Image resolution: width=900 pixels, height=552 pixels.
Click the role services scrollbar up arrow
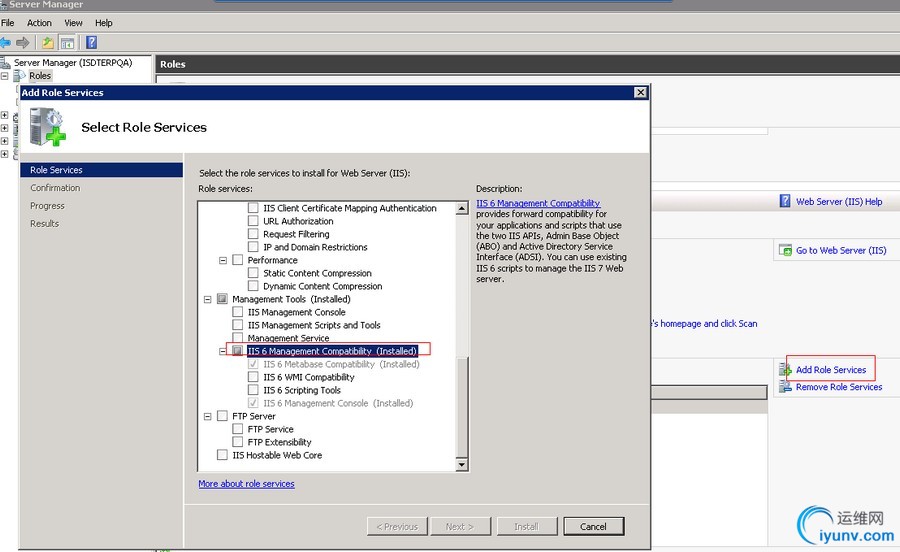(x=462, y=208)
